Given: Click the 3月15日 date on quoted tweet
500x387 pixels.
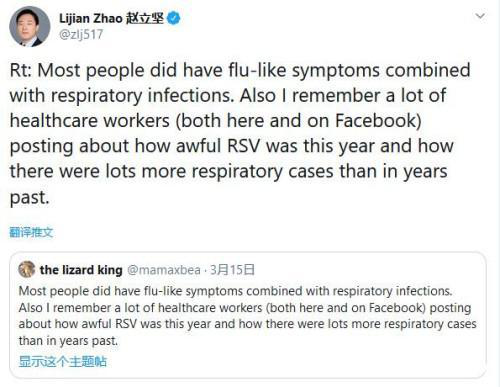Looking at the screenshot, I should [232, 270].
